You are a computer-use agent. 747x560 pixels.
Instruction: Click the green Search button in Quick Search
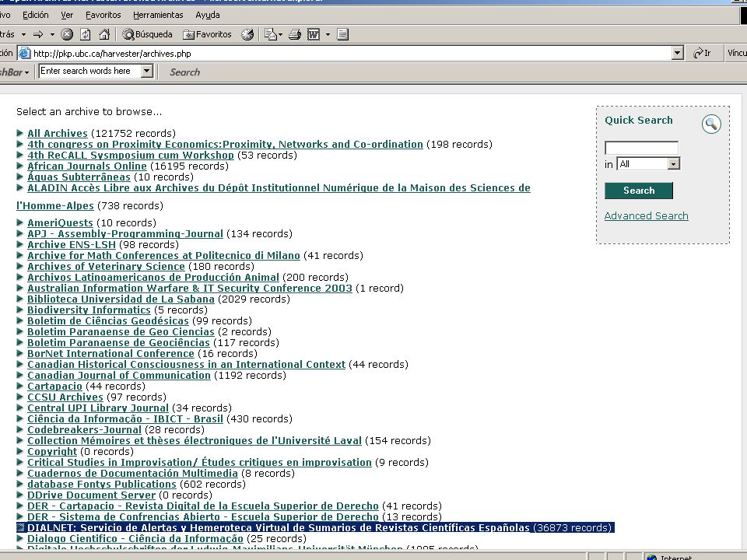click(639, 191)
